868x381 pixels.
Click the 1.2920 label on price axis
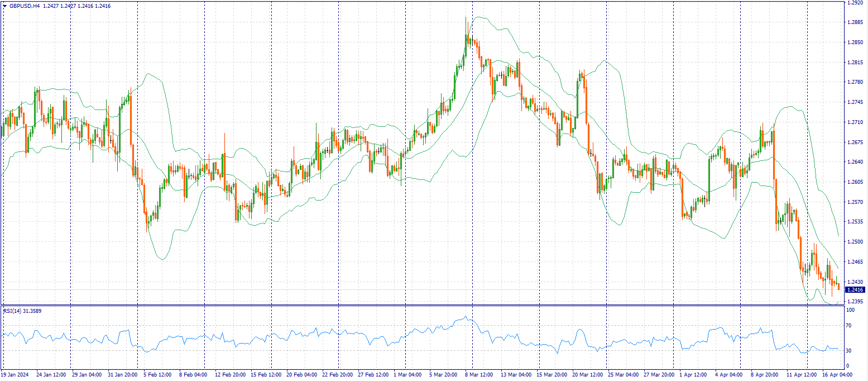[x=855, y=3]
